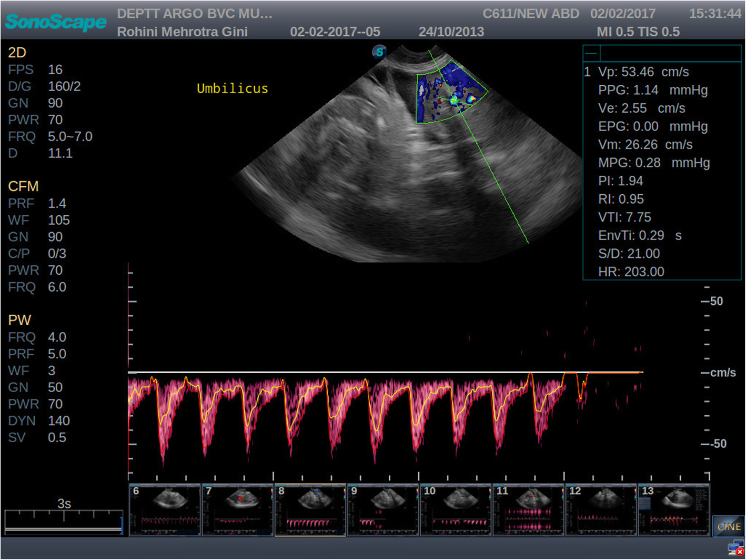
Task: Click the EPG: 0.00 mmHg value
Action: [653, 126]
